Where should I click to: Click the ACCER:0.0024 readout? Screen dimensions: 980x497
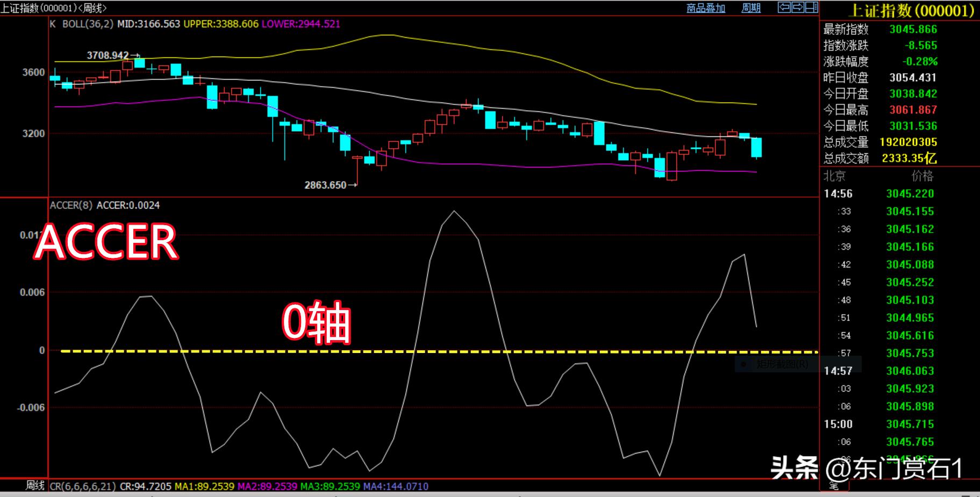[128, 205]
